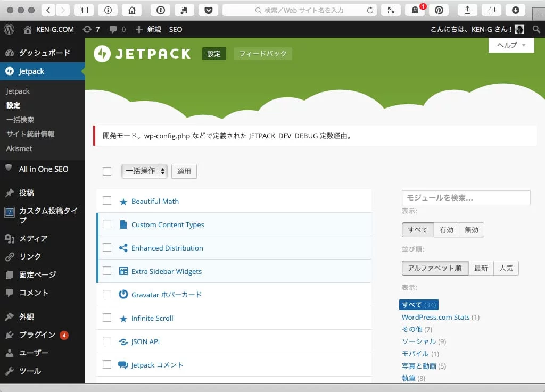Sort modules by 最新 newest
Screen dimensions: 545x392
[481, 268]
